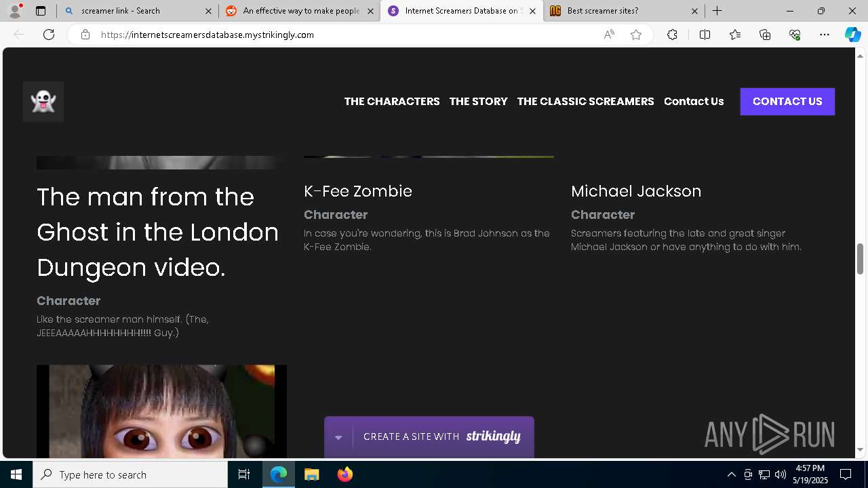Open browser Collections
The height and width of the screenshot is (488, 868).
(765, 35)
